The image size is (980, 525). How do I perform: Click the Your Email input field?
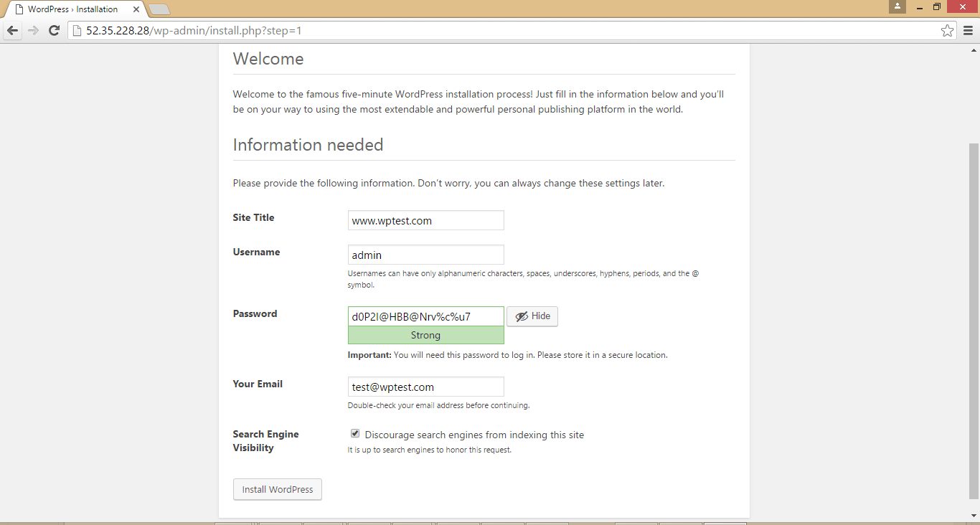(425, 386)
